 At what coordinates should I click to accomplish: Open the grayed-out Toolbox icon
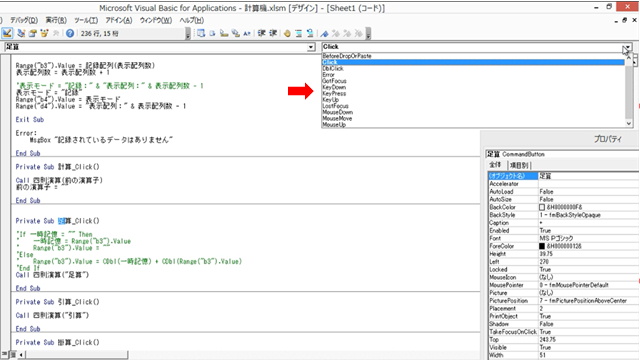pyautogui.click(x=56, y=33)
